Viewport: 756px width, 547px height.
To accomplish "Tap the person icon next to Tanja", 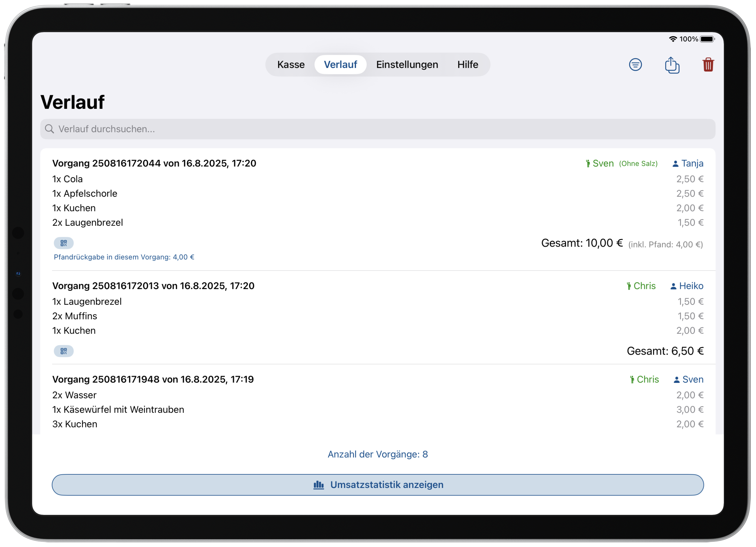I will (675, 164).
